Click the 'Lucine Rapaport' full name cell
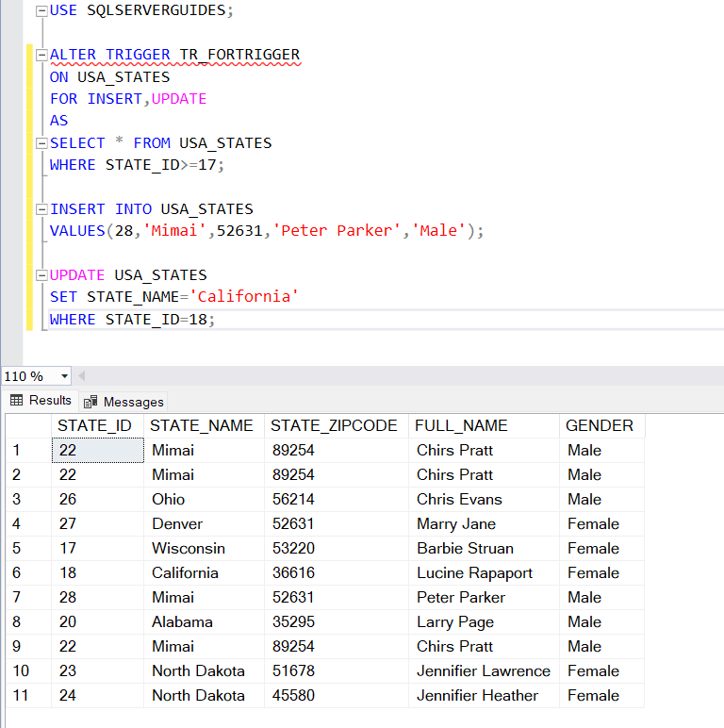This screenshot has width=724, height=728. point(484,573)
